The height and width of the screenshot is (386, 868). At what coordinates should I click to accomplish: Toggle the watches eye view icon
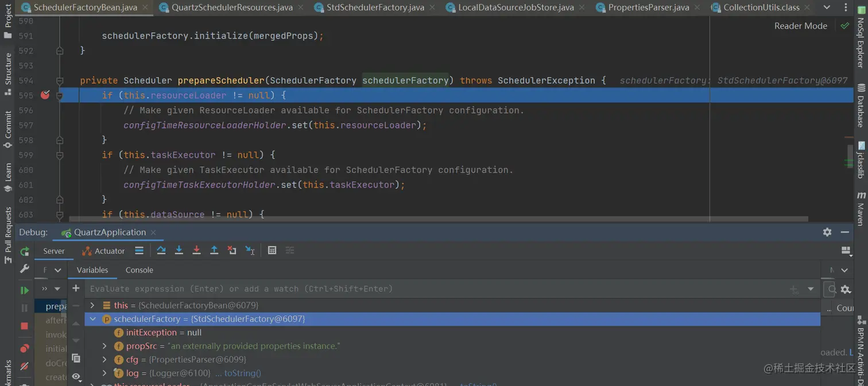tap(76, 376)
